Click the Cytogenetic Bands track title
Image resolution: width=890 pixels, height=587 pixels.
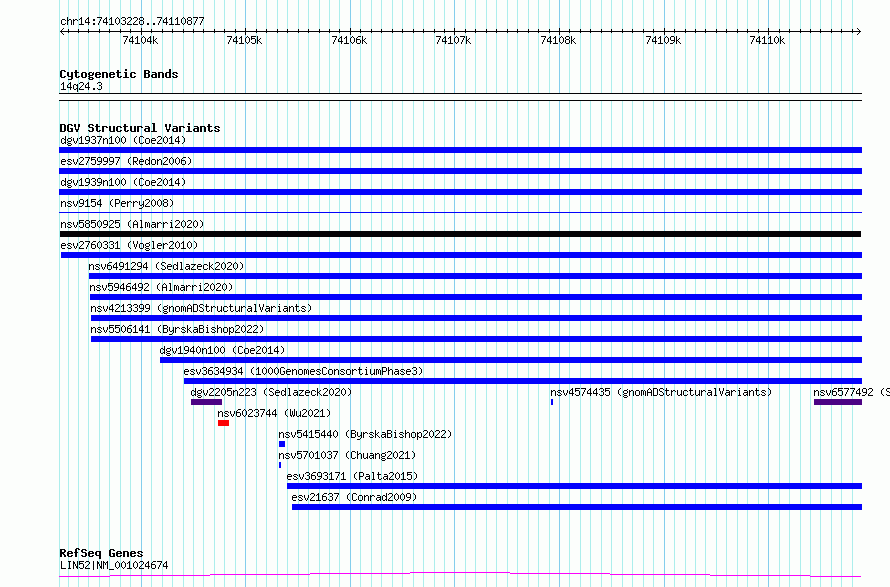point(119,74)
